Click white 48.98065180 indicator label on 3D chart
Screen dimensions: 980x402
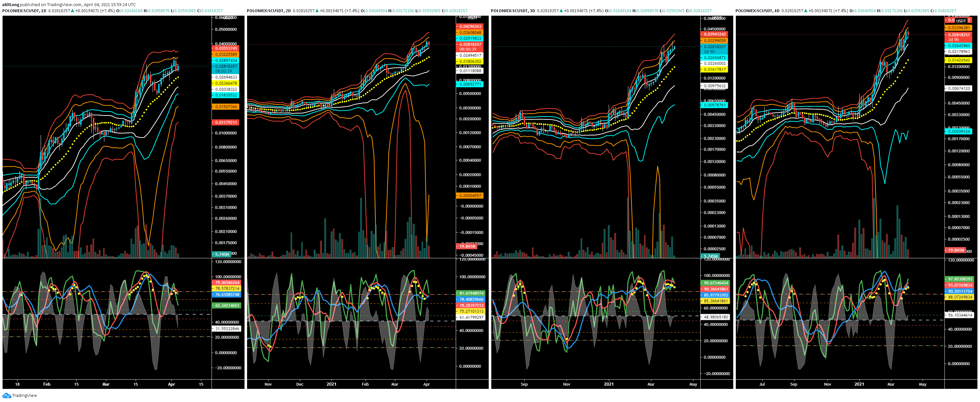[715, 317]
